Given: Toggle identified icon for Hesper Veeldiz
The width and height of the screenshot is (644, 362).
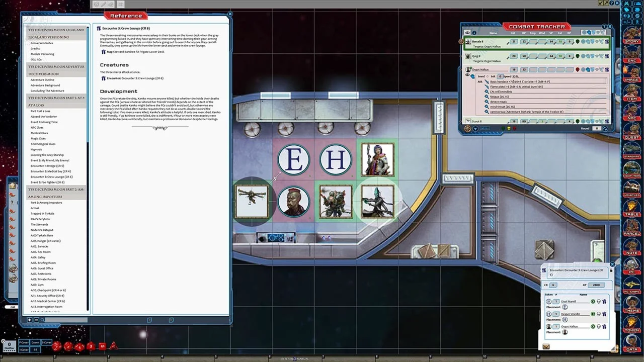Looking at the screenshot, I should [593, 314].
